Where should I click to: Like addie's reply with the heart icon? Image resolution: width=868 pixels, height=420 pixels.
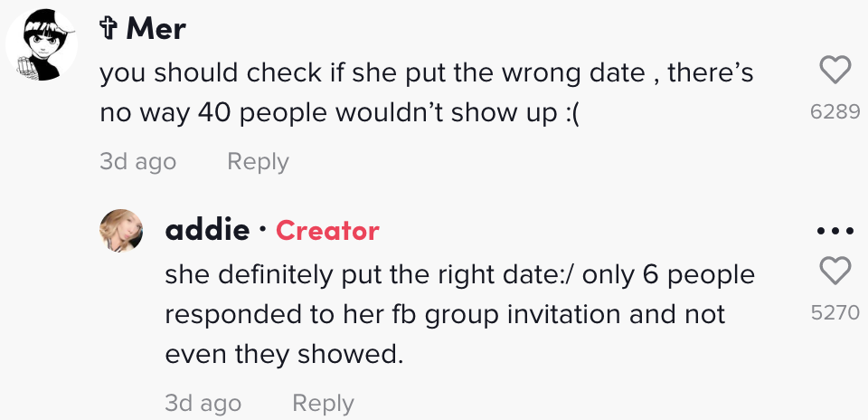click(x=835, y=272)
